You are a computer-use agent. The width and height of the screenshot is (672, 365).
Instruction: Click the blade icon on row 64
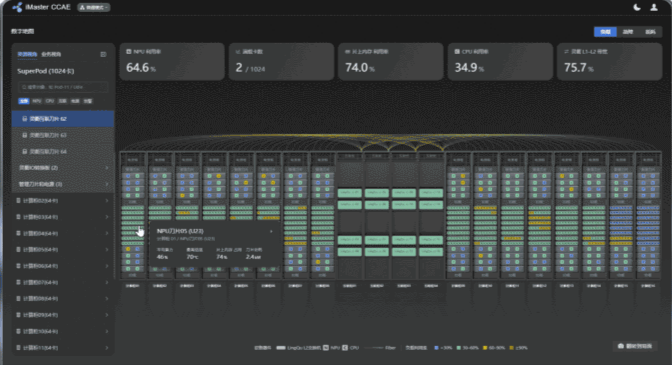(24, 151)
